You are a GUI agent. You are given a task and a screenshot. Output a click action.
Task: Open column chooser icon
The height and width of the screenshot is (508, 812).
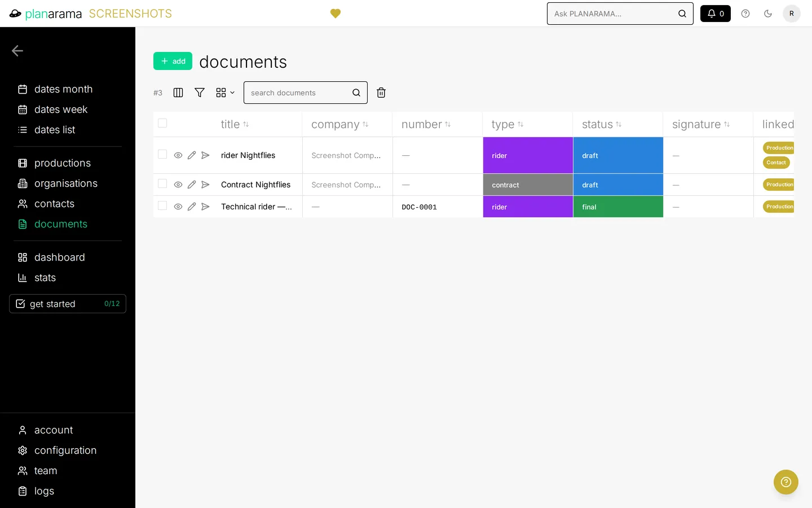pyautogui.click(x=178, y=93)
